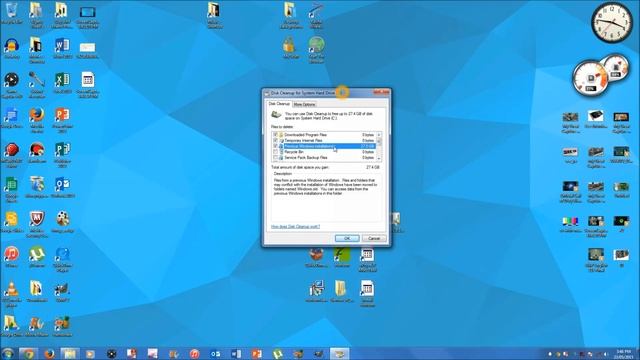Open the Windows Start button

pyautogui.click(x=7, y=353)
